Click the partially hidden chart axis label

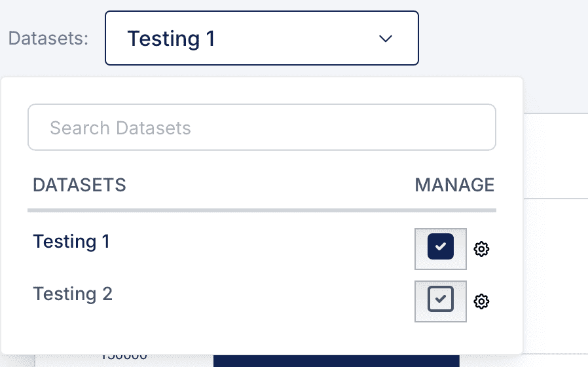(x=124, y=357)
